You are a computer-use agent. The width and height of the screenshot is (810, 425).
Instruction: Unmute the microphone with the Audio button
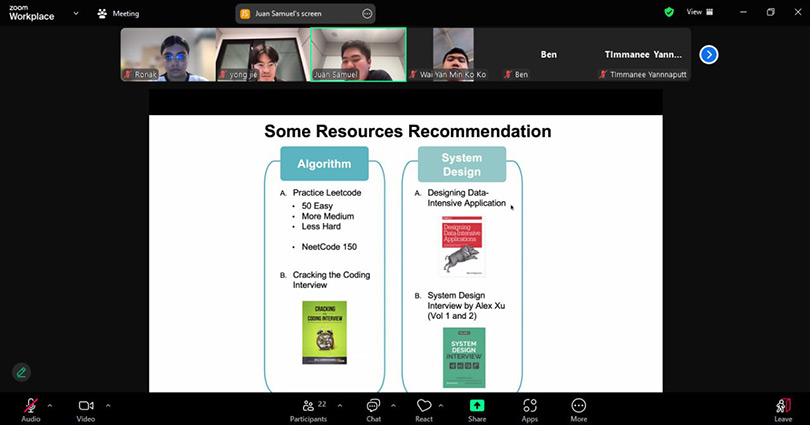click(x=30, y=406)
